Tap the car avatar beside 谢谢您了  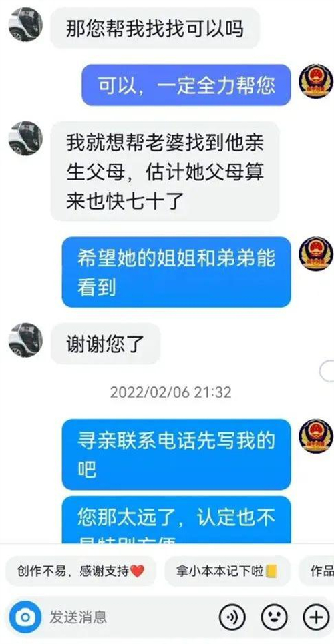[25, 340]
